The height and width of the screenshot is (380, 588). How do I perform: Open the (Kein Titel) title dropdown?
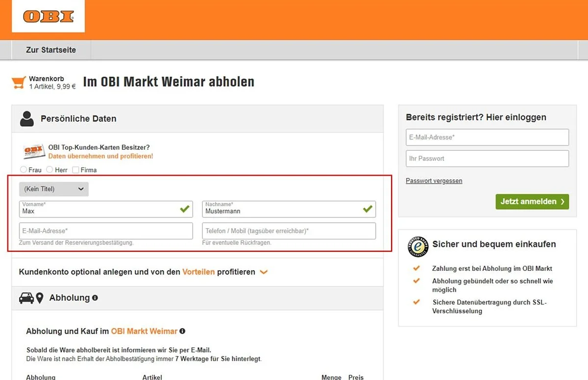pyautogui.click(x=54, y=189)
